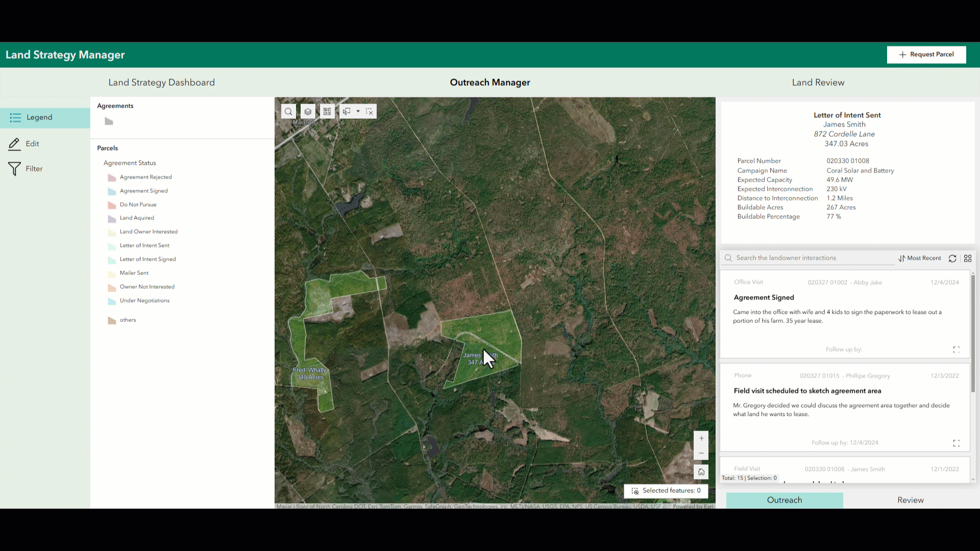Open the selection tool dropdown arrow
This screenshot has width=980, height=551.
point(358,111)
